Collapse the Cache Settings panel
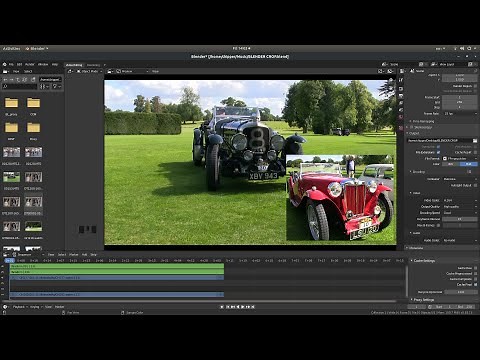The height and width of the screenshot is (360, 480). tap(423, 261)
